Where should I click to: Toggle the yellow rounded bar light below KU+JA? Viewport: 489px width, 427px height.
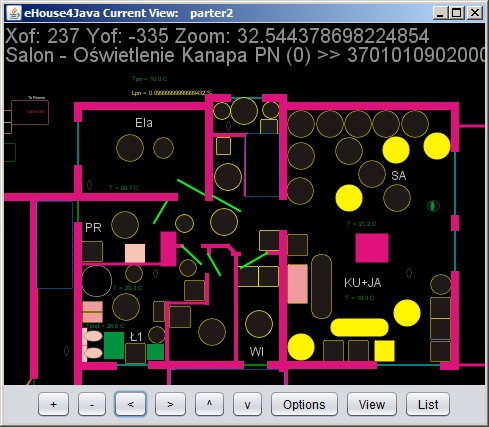click(359, 327)
